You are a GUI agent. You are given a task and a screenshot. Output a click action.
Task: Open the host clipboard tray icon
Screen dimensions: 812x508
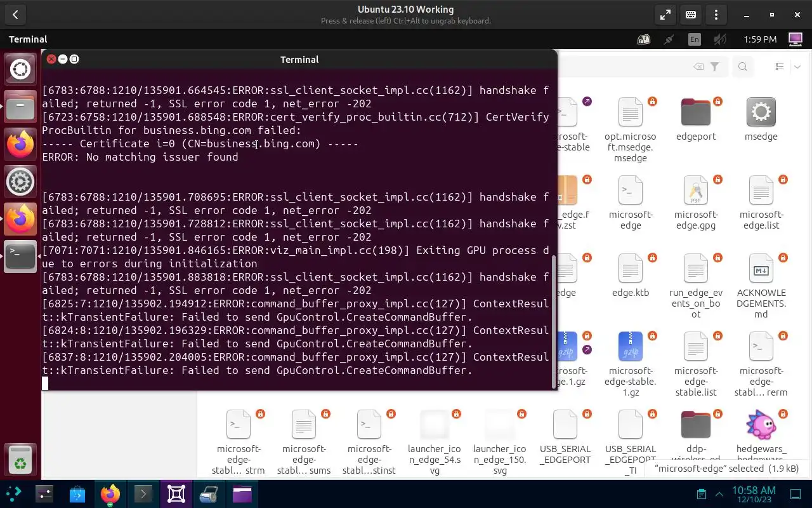pyautogui.click(x=702, y=494)
